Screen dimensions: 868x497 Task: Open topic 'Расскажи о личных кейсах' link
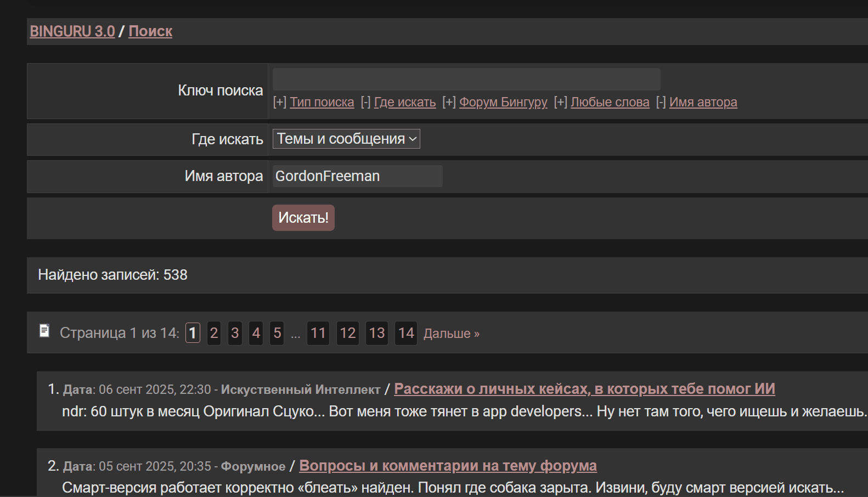pyautogui.click(x=584, y=389)
